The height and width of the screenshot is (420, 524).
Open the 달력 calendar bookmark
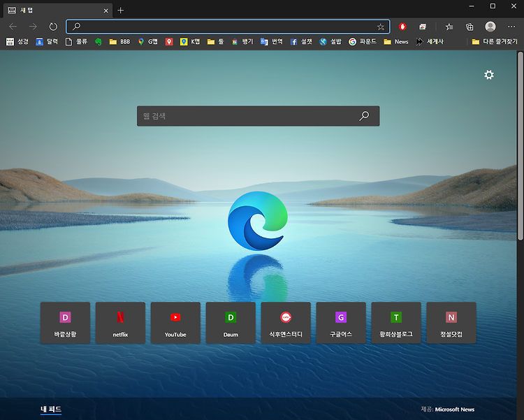pos(47,41)
